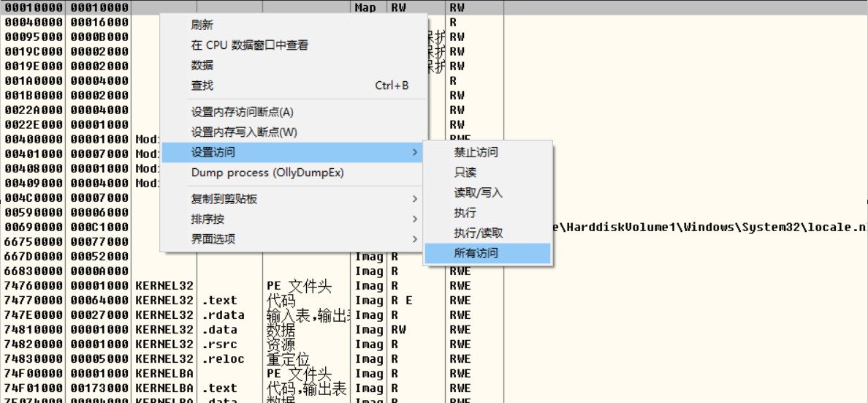The image size is (868, 403).
Task: Click address 00400000 row
Action: click(34, 139)
